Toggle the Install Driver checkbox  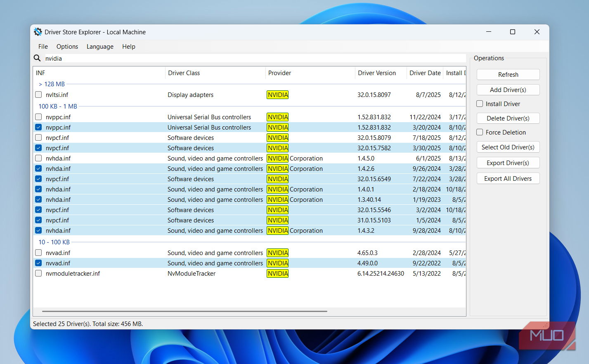pyautogui.click(x=480, y=104)
